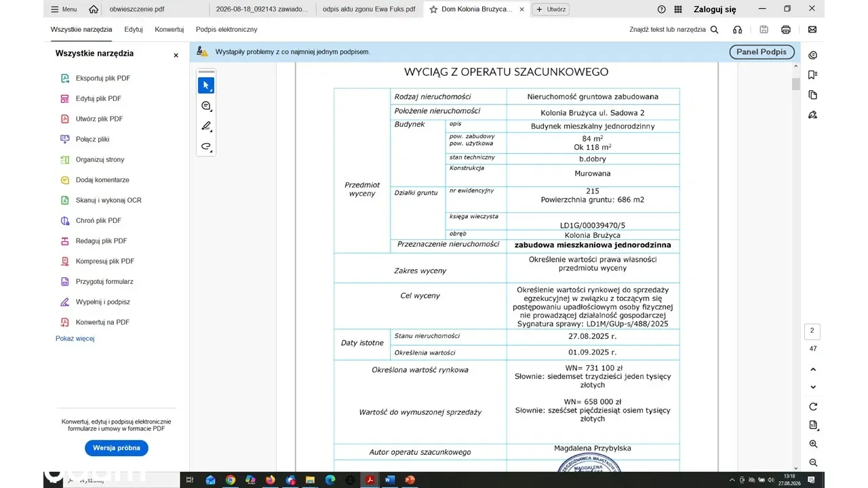Open File Explorer from the taskbar

pyautogui.click(x=310, y=480)
